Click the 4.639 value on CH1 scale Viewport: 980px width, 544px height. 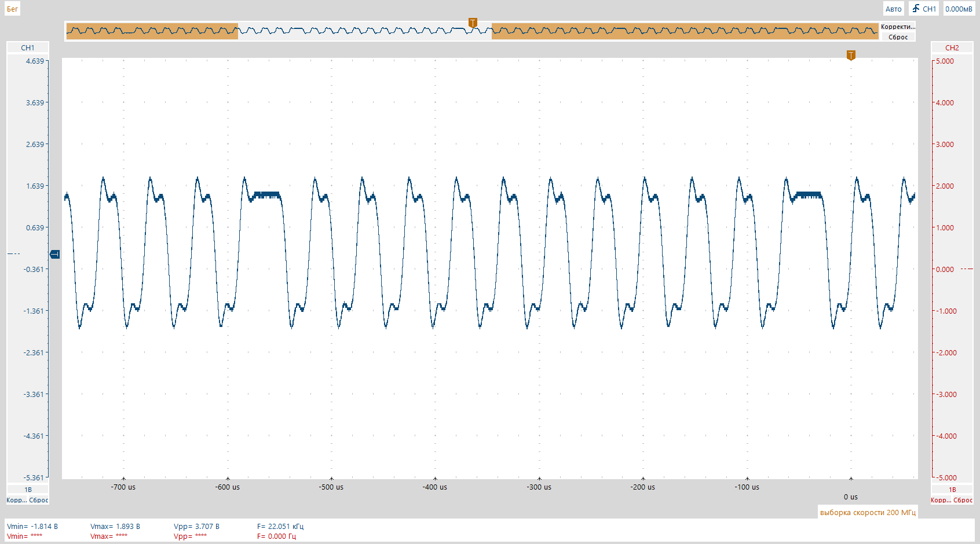(x=35, y=61)
